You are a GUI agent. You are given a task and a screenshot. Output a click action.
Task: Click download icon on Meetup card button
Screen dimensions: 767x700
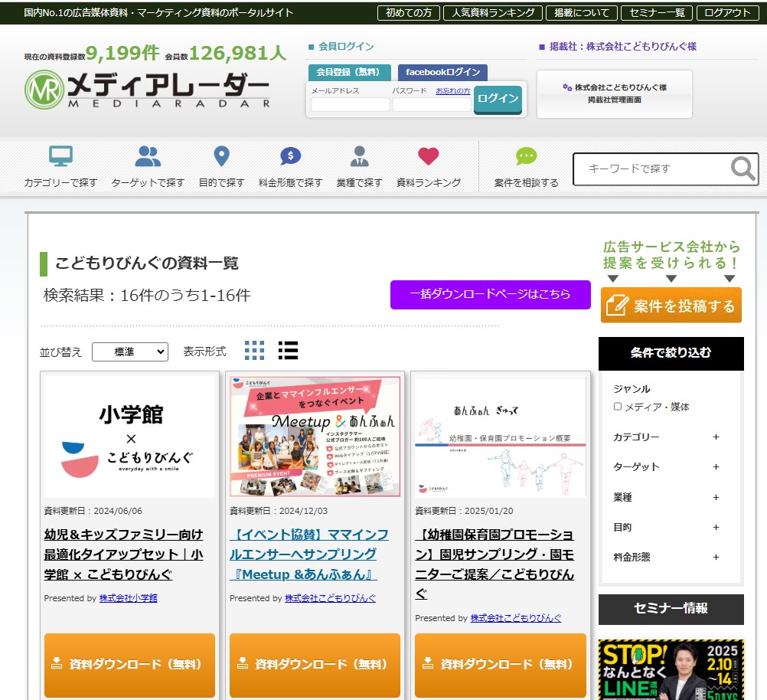pos(243,663)
